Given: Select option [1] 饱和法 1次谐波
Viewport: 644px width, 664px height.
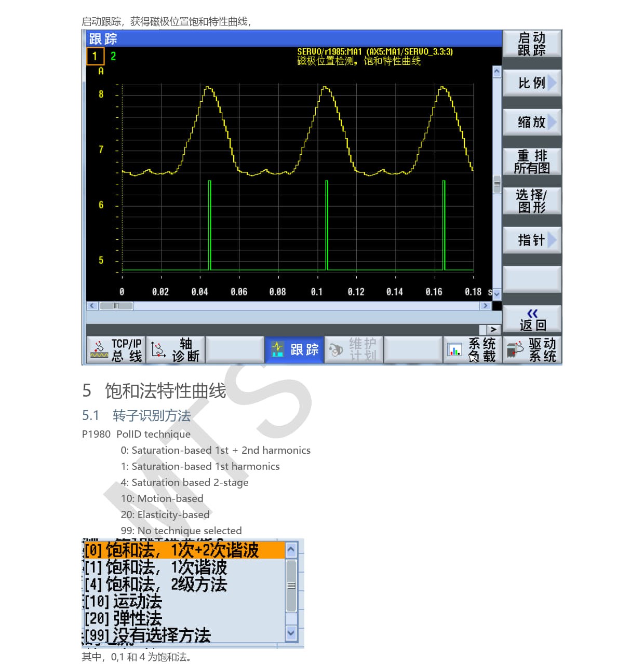Looking at the screenshot, I should (x=156, y=567).
